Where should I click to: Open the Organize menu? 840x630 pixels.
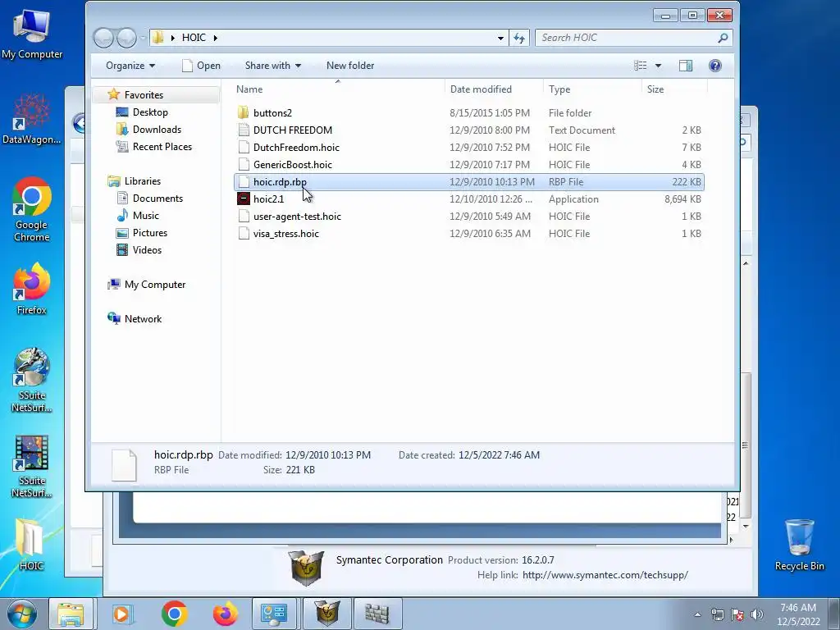(x=130, y=66)
